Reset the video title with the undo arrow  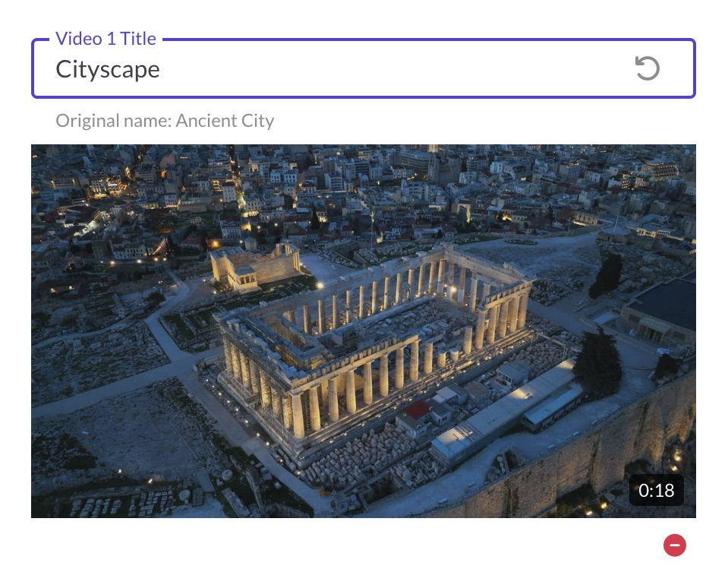coord(648,68)
